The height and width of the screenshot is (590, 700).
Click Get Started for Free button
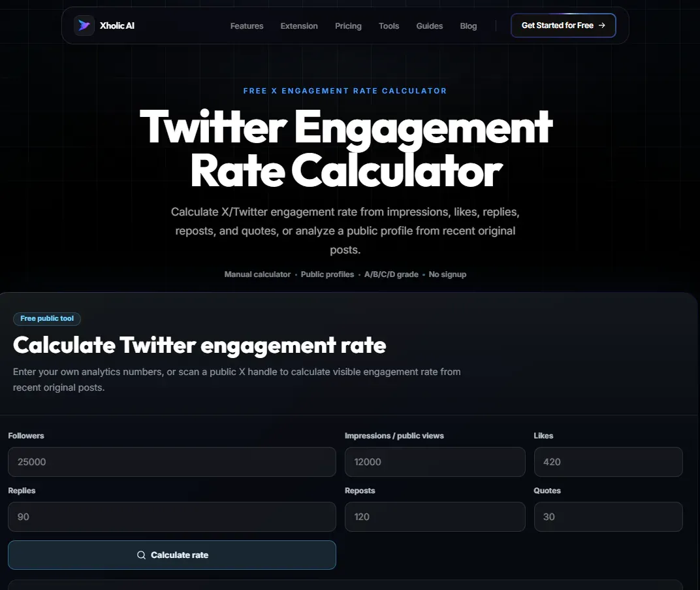coord(564,25)
